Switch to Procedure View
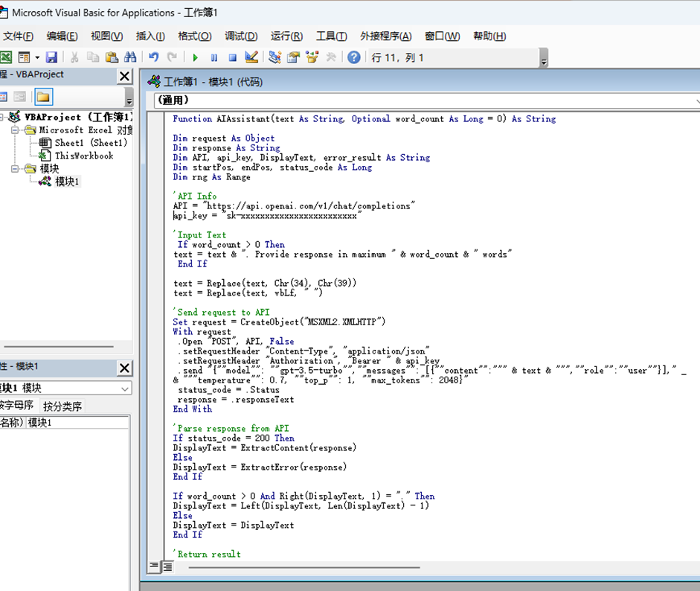The width and height of the screenshot is (700, 591). point(154,566)
